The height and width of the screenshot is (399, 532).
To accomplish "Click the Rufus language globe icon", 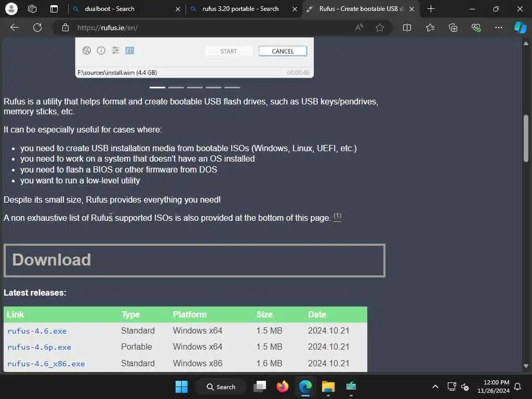I will (87, 50).
